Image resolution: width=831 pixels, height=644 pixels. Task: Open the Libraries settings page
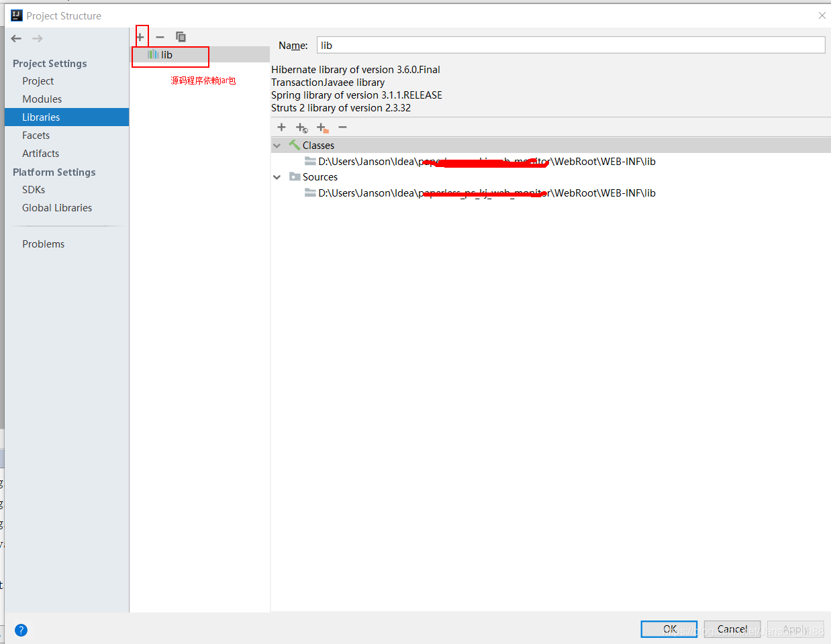coord(66,117)
